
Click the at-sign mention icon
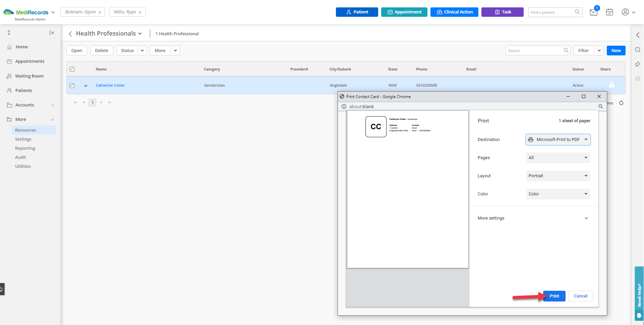pyautogui.click(x=638, y=79)
